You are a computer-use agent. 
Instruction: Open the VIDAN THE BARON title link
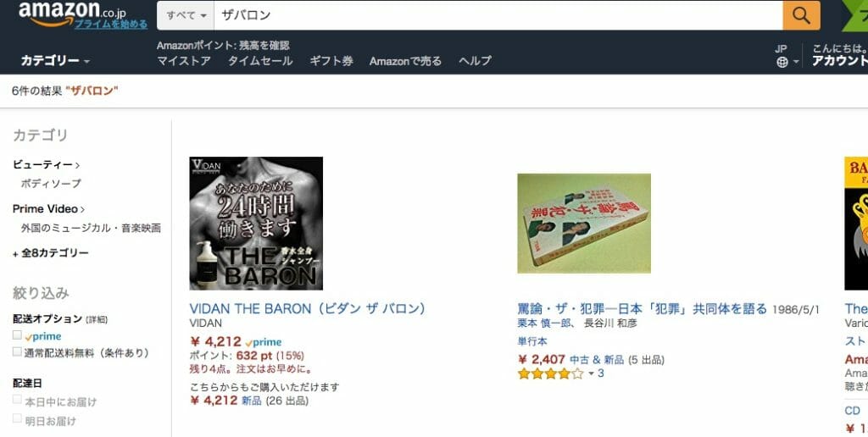pyautogui.click(x=307, y=308)
